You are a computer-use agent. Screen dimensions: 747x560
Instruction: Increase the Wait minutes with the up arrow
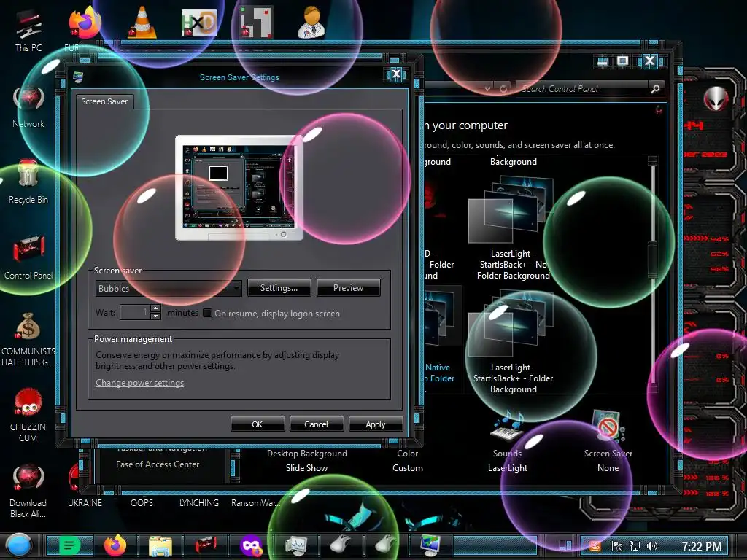click(x=156, y=308)
